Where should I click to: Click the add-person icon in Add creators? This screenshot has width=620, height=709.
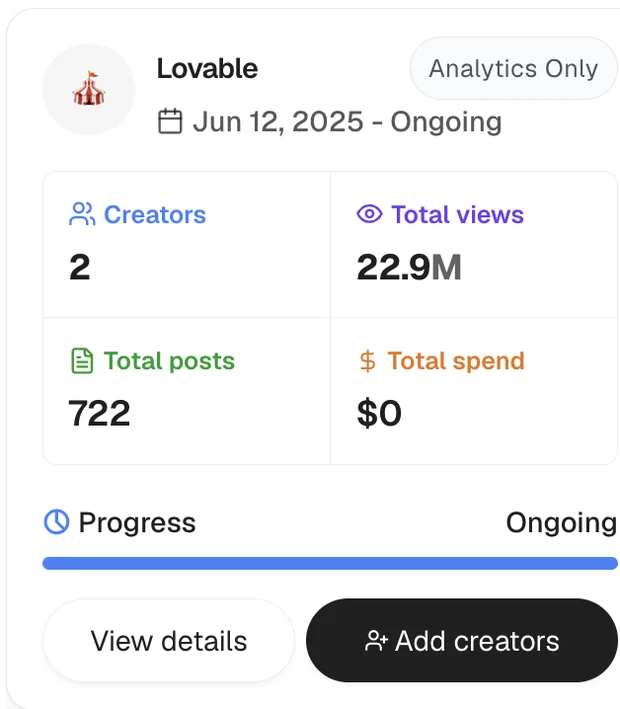(376, 641)
